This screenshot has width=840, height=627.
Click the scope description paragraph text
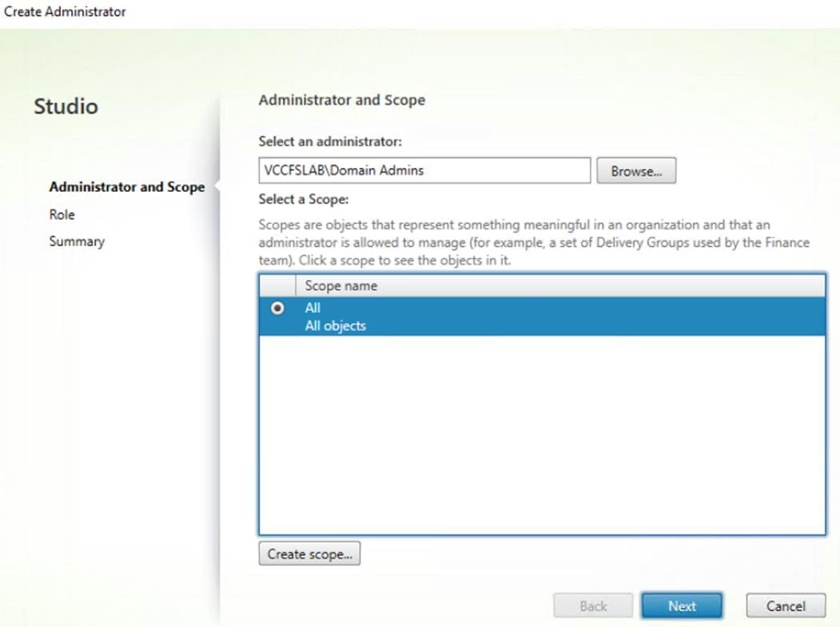tap(534, 242)
